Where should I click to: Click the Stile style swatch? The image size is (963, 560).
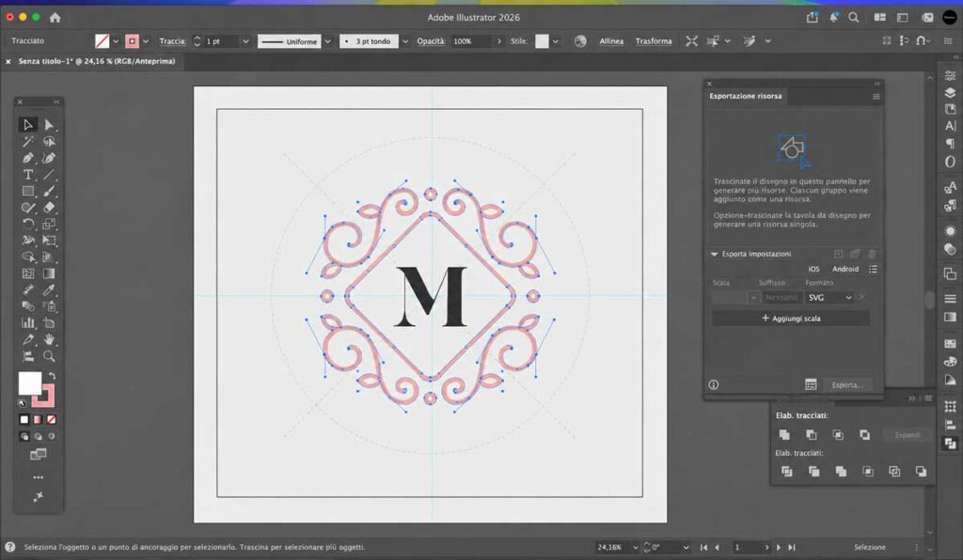click(x=542, y=41)
